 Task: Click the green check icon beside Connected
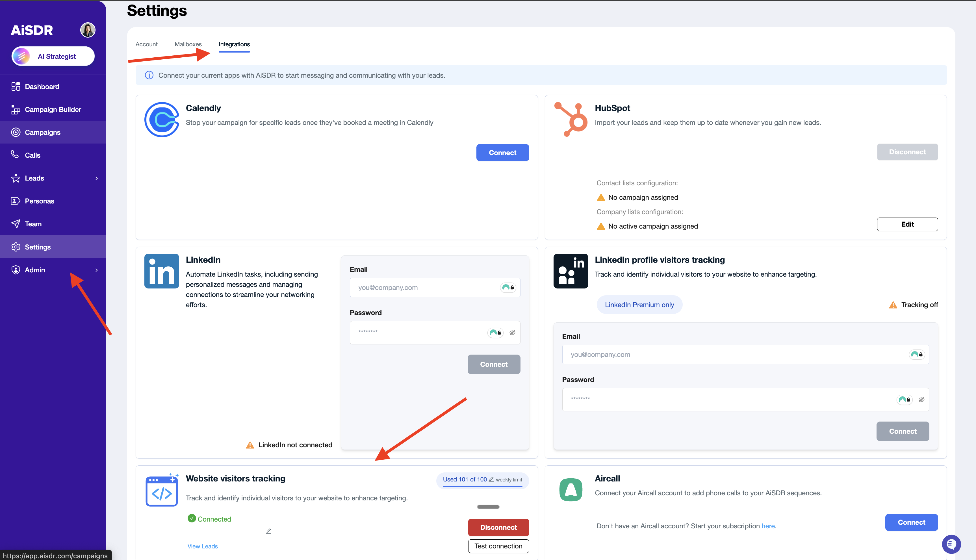tap(192, 518)
